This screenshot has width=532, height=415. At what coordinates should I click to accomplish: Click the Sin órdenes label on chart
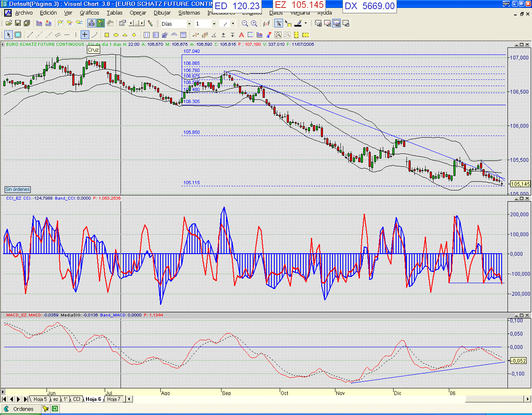[x=17, y=189]
